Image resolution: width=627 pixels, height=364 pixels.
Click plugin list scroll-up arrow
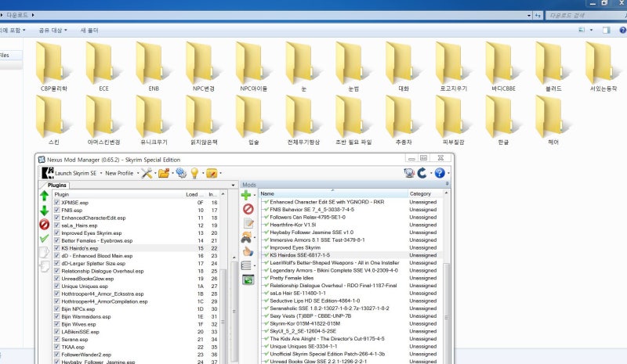click(223, 194)
